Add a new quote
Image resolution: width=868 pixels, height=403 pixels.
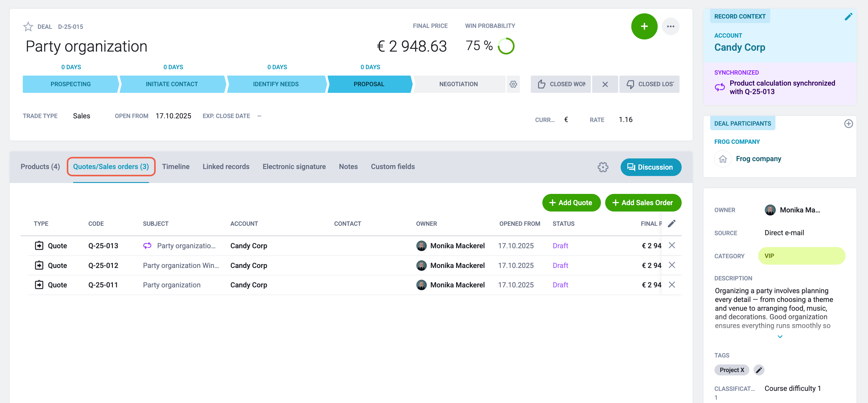(x=571, y=202)
